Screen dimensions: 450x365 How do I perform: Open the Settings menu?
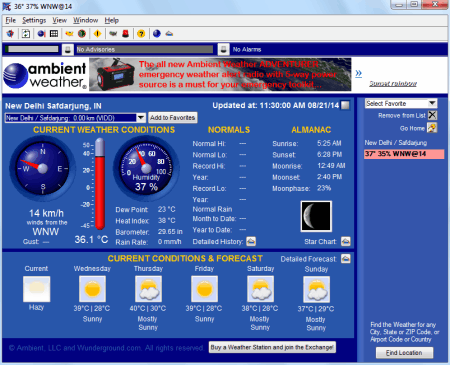[x=34, y=20]
